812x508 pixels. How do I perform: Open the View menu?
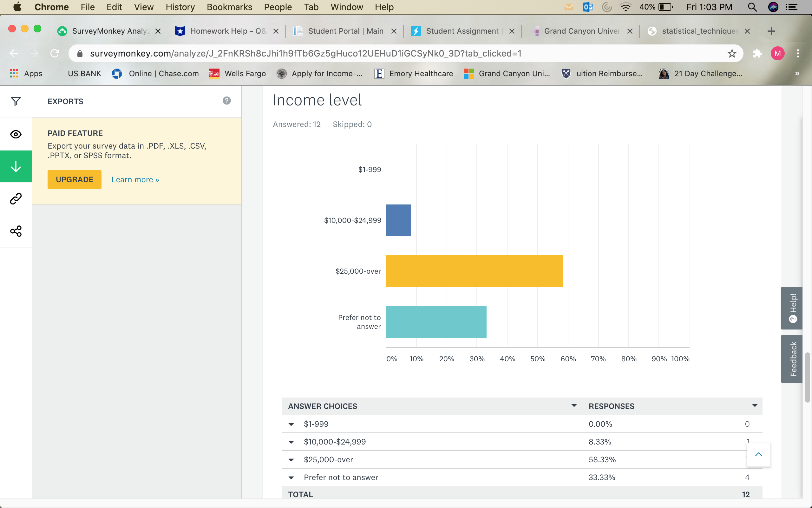click(144, 7)
